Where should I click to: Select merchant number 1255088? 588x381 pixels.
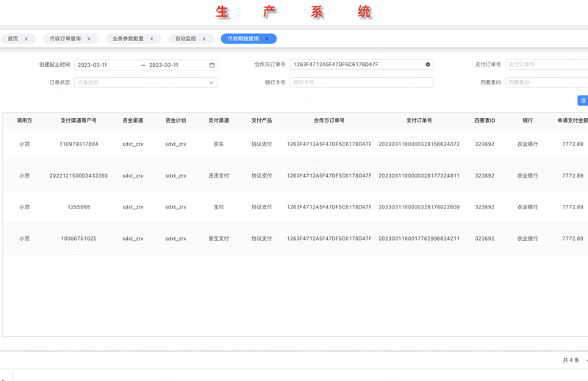[x=79, y=207]
